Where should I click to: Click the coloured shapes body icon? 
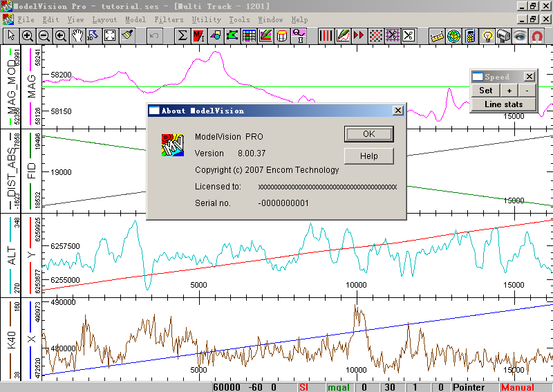click(x=216, y=36)
